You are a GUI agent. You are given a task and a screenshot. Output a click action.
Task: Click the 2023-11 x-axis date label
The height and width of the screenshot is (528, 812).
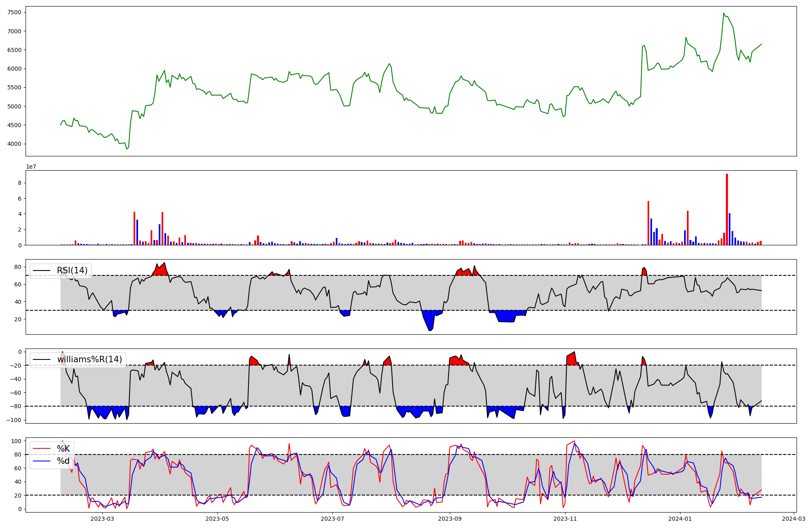[x=565, y=519]
